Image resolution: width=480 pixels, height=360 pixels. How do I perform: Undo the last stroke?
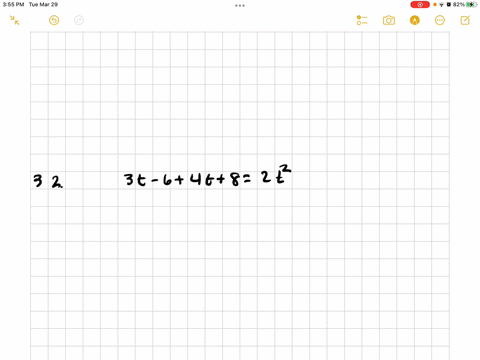tap(54, 20)
